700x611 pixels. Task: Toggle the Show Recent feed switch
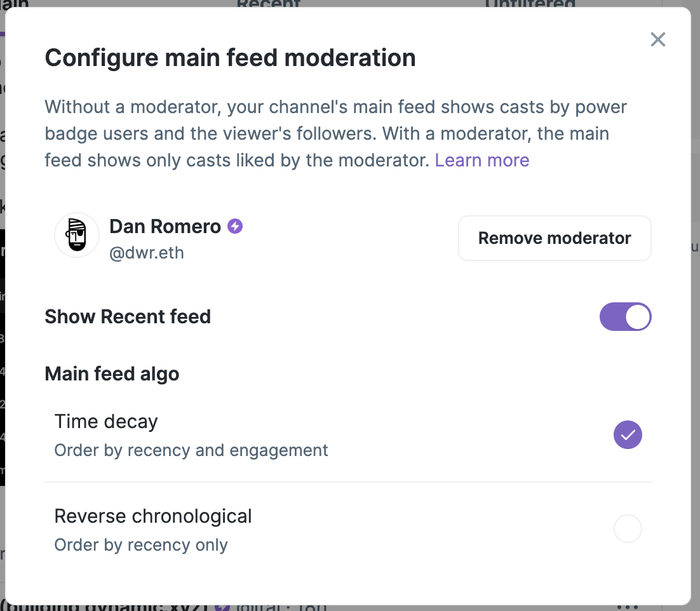(625, 317)
